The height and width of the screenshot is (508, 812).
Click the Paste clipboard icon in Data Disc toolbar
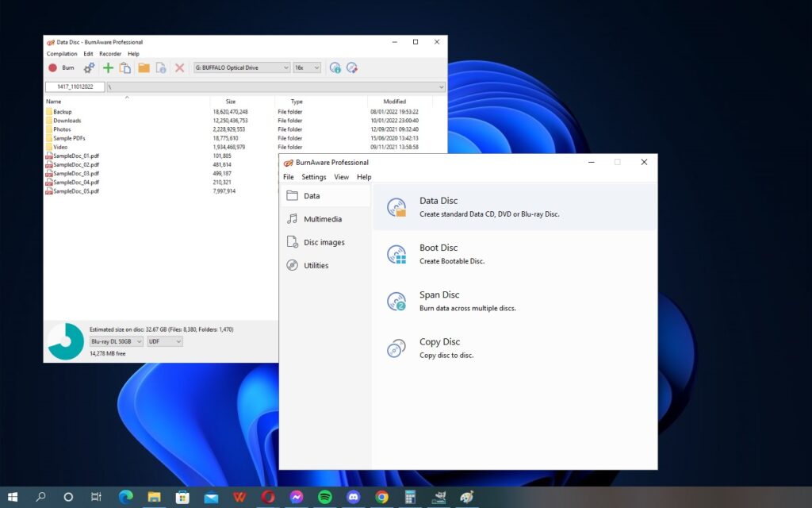(x=124, y=67)
